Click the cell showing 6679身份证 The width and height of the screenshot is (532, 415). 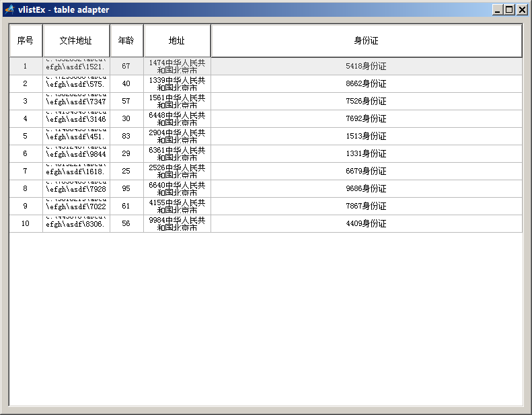pos(367,172)
